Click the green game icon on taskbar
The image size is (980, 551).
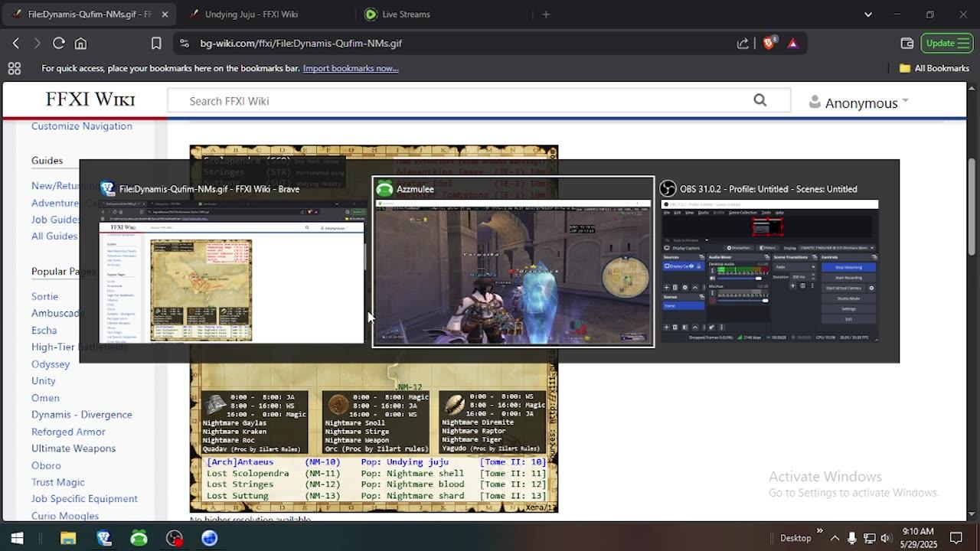pos(139,538)
